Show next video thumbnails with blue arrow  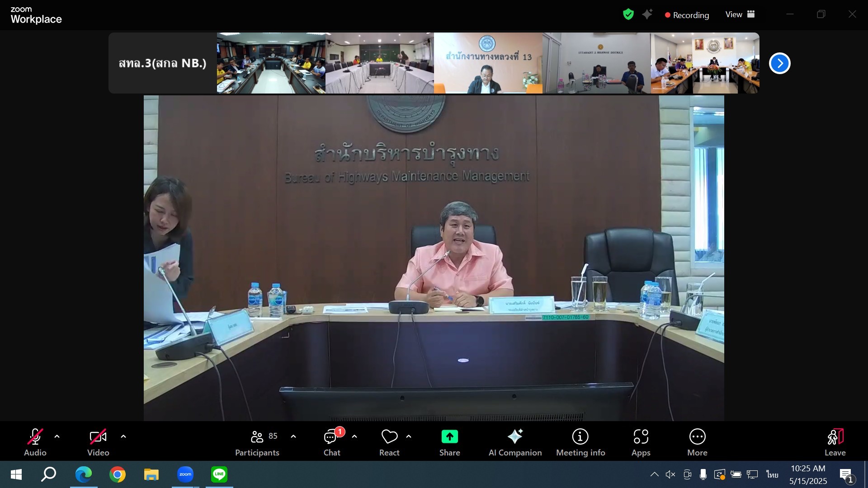(779, 63)
